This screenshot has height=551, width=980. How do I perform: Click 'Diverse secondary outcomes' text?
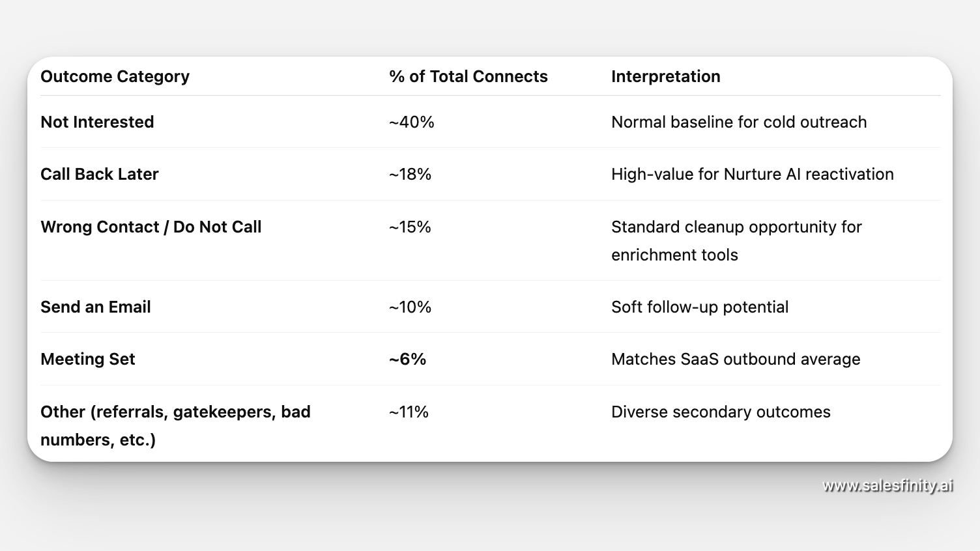pyautogui.click(x=720, y=412)
